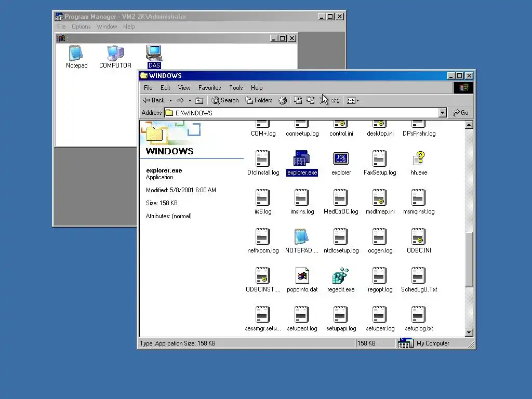This screenshot has width=532, height=399.
Task: Open the File menu in Program Manager
Action: point(61,26)
